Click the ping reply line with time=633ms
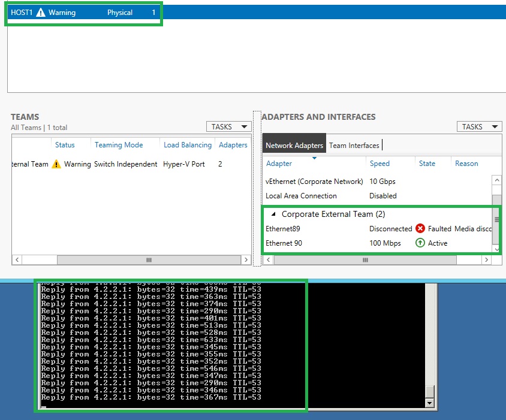506x420 pixels. 151,340
